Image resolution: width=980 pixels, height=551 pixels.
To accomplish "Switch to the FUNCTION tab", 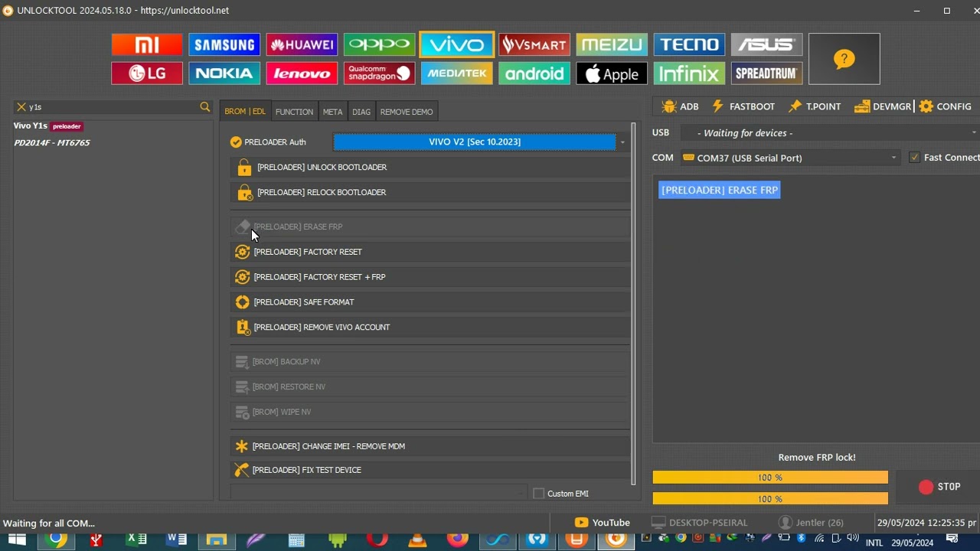I will (x=294, y=112).
